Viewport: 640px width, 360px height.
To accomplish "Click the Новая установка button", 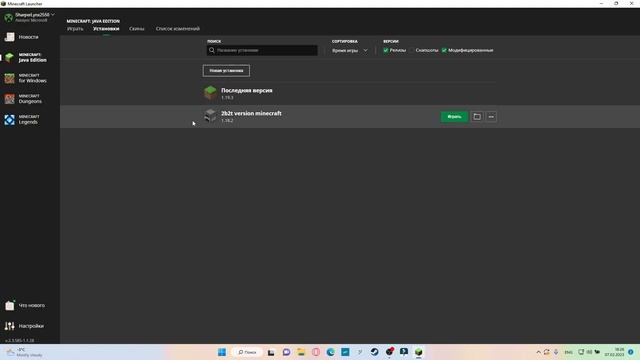I will pos(226,71).
